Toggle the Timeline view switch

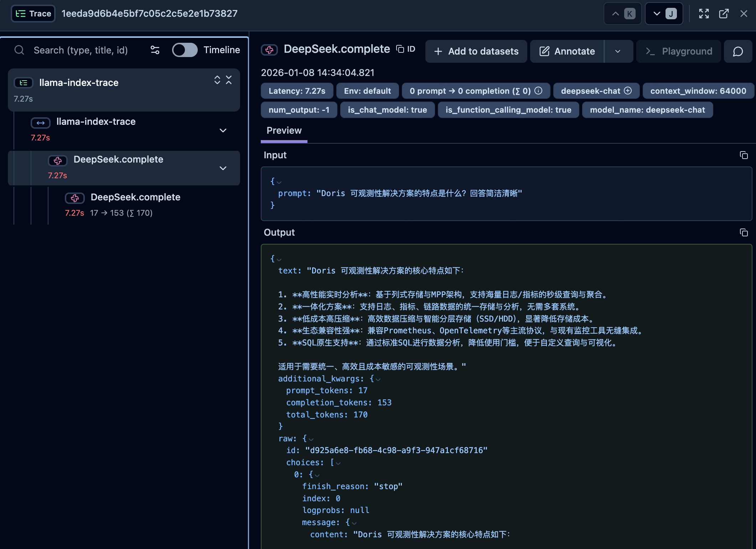(185, 50)
